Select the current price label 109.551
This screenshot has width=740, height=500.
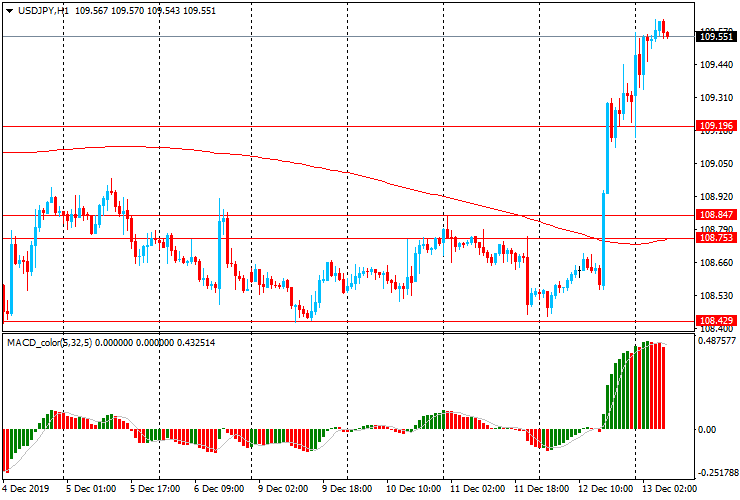point(716,36)
